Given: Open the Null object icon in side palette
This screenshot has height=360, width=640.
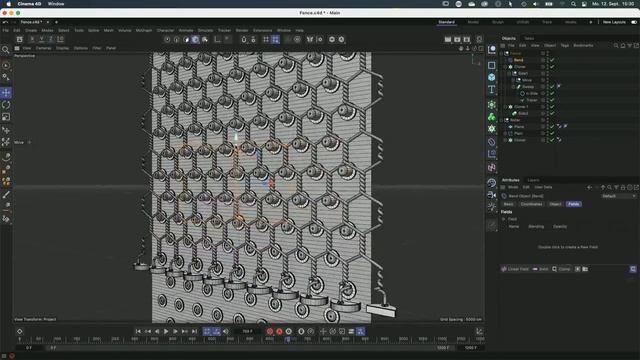Looking at the screenshot, I should 492,50.
